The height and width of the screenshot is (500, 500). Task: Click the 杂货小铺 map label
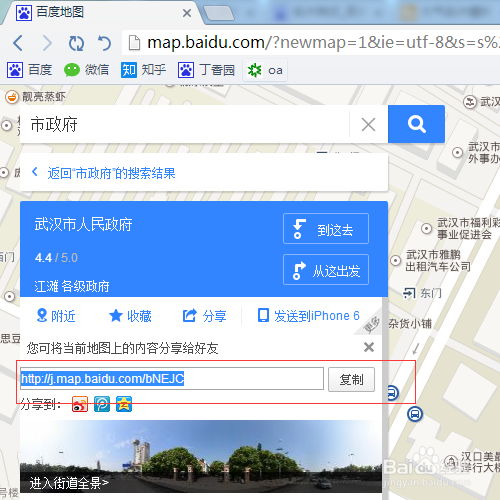410,323
